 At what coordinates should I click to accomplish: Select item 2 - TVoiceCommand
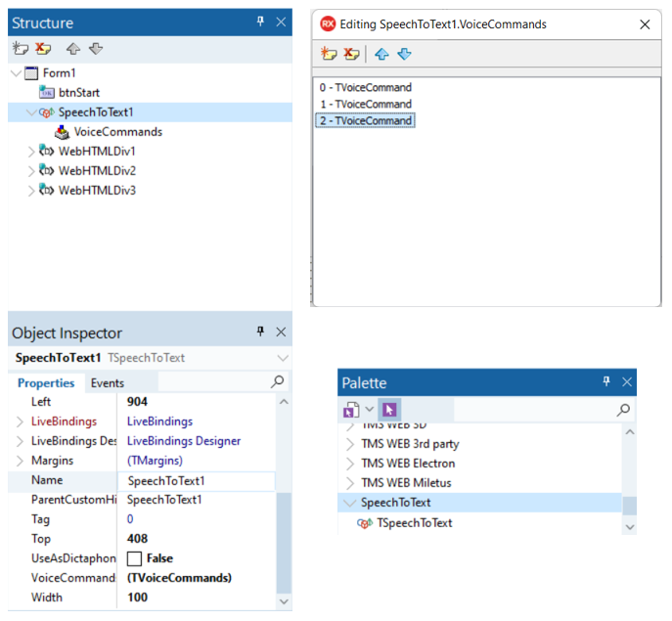pyautogui.click(x=365, y=121)
